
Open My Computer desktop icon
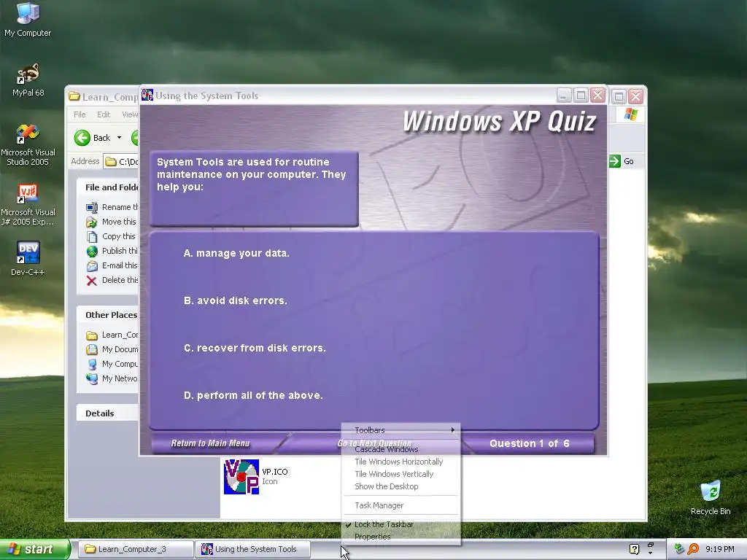[x=28, y=19]
